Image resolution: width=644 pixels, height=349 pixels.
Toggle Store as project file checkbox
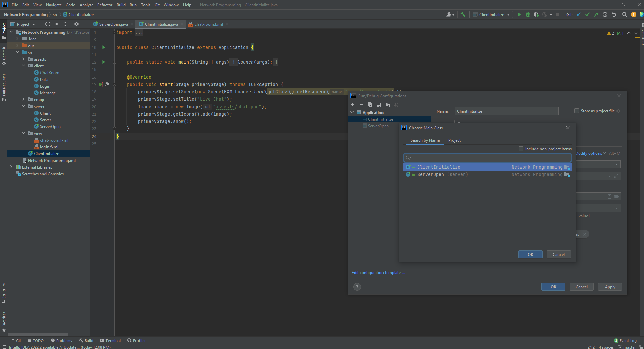(577, 111)
